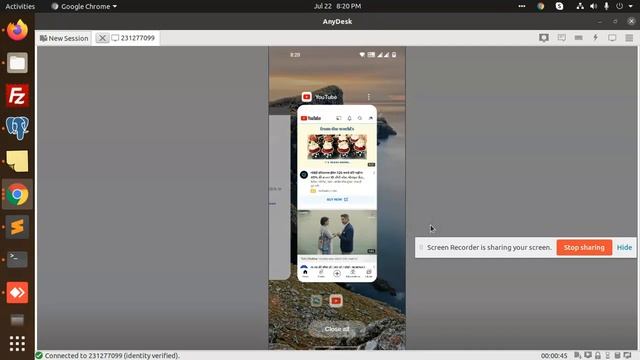Launch Sublime Text from the dock

(x=17, y=227)
